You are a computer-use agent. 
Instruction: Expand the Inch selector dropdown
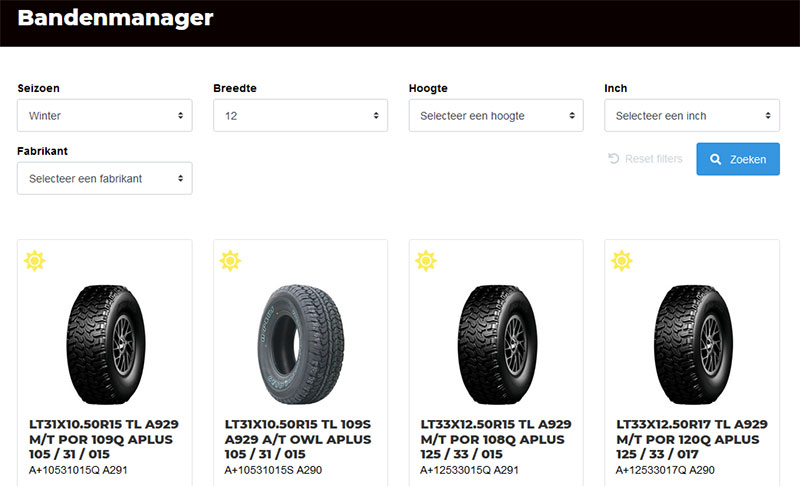tap(692, 116)
